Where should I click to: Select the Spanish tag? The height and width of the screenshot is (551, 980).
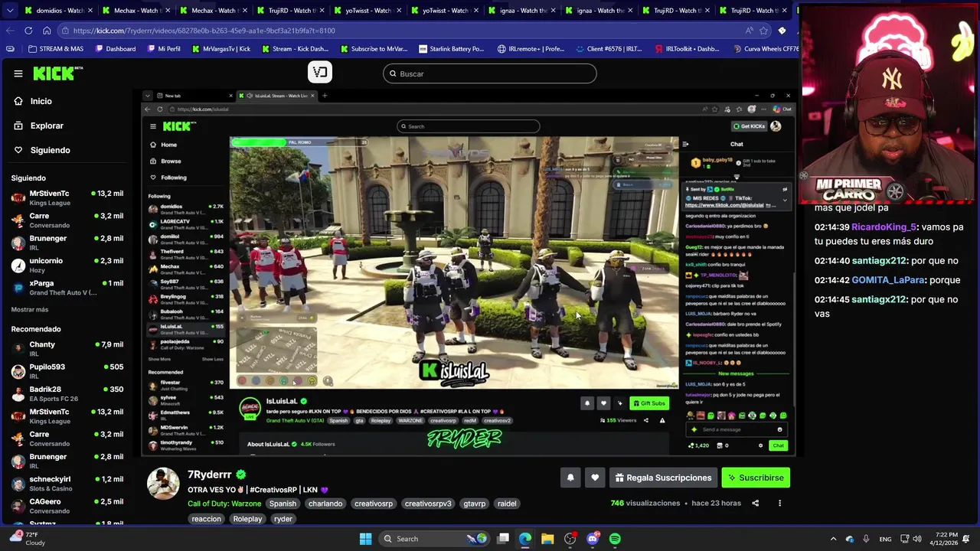click(x=283, y=504)
